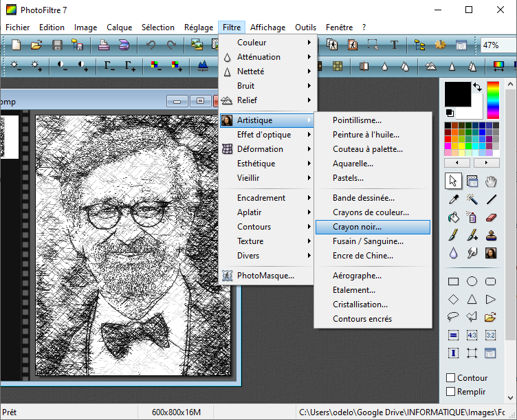The height and width of the screenshot is (420, 517).
Task: Click next palette page arrow button
Action: click(x=486, y=163)
